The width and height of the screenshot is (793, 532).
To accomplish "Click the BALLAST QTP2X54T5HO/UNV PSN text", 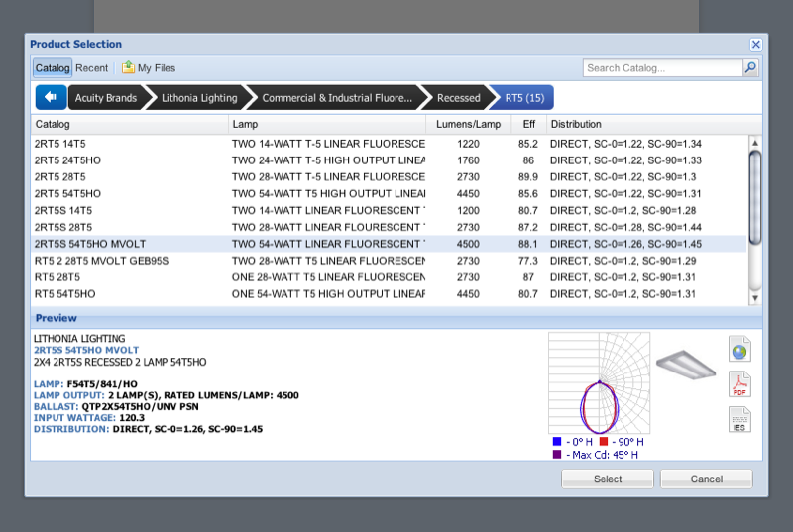I will [116, 407].
